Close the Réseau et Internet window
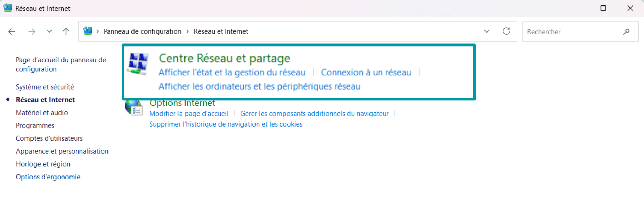This screenshot has height=208, width=644. click(x=630, y=8)
